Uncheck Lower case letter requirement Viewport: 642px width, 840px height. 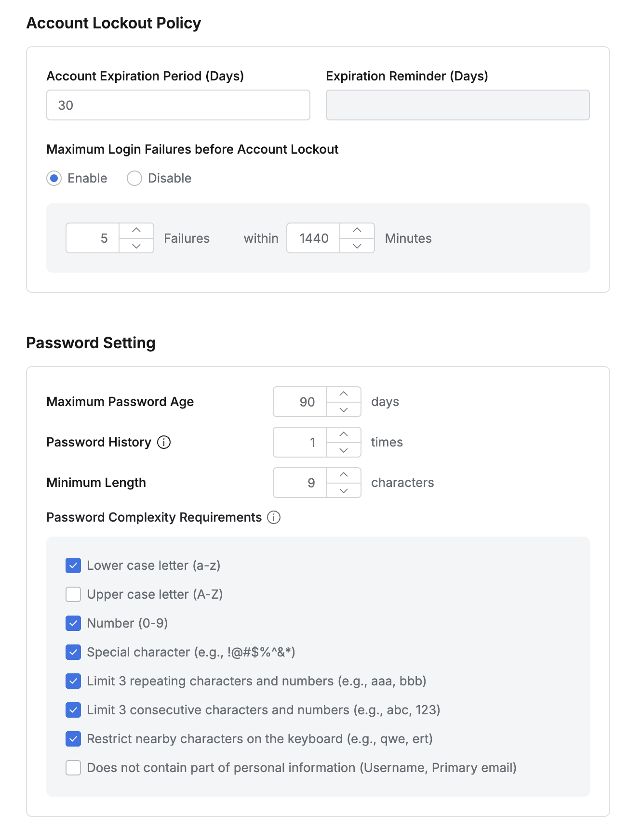73,565
